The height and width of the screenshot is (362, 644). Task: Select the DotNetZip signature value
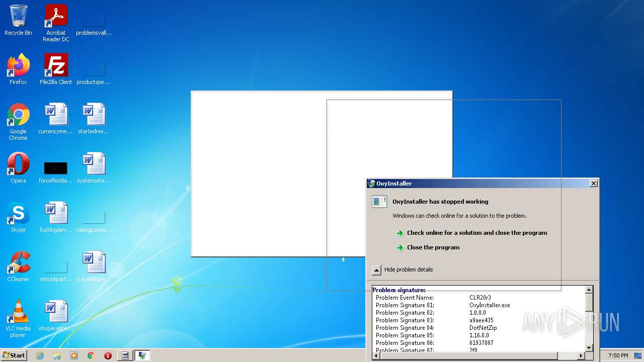(x=483, y=328)
